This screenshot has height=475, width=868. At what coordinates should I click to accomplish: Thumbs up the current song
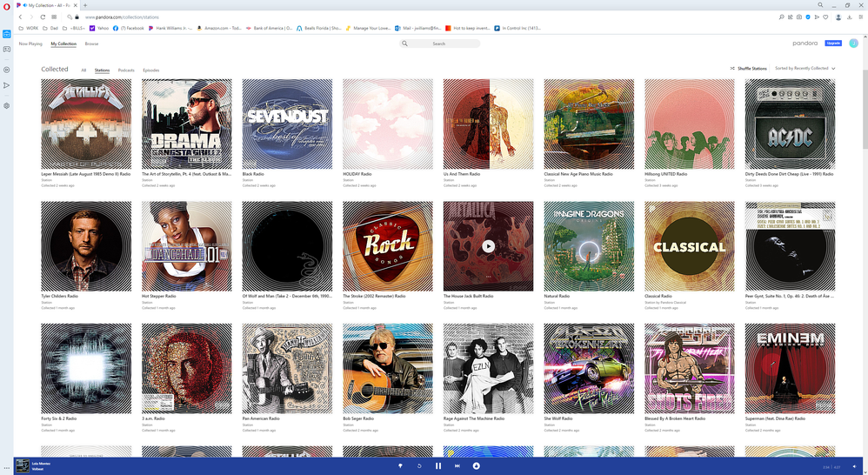[x=477, y=466]
